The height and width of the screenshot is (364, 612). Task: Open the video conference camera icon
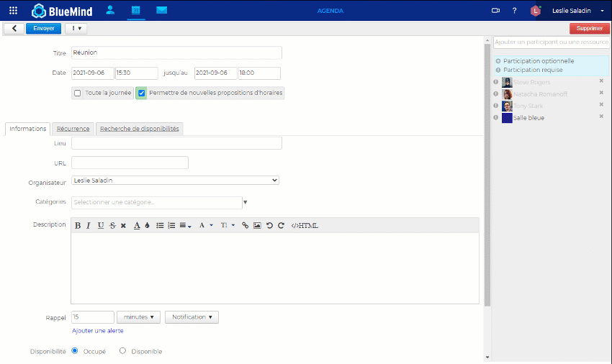(495, 11)
